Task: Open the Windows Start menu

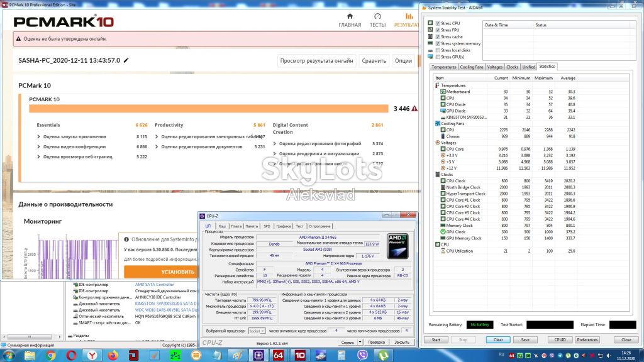Action: click(9, 355)
